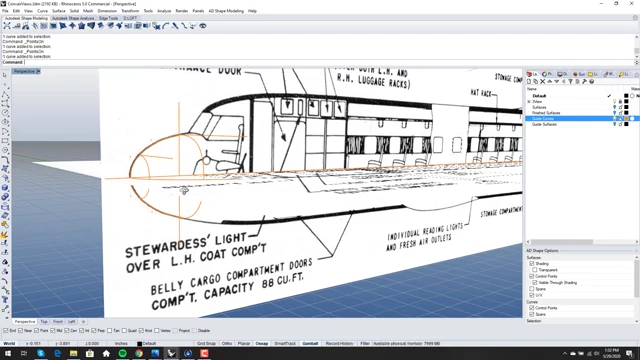Screen dimensions: 640x360
Task: Open Spotify from the taskbar
Action: click(122, 353)
